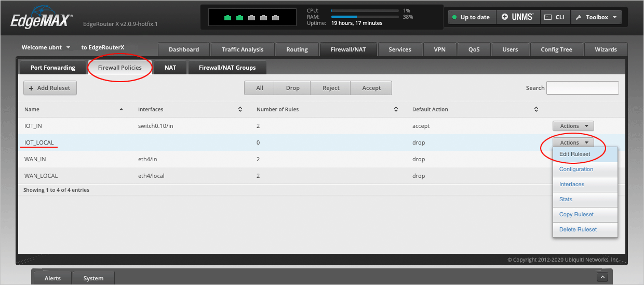Image resolution: width=644 pixels, height=285 pixels.
Task: Click the eth4/local interface cell
Action: tap(151, 176)
